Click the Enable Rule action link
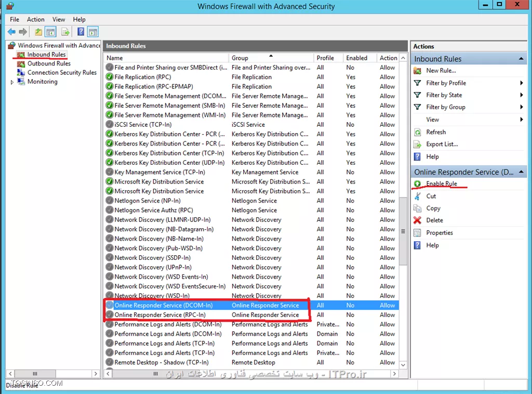The image size is (532, 394). (x=442, y=183)
